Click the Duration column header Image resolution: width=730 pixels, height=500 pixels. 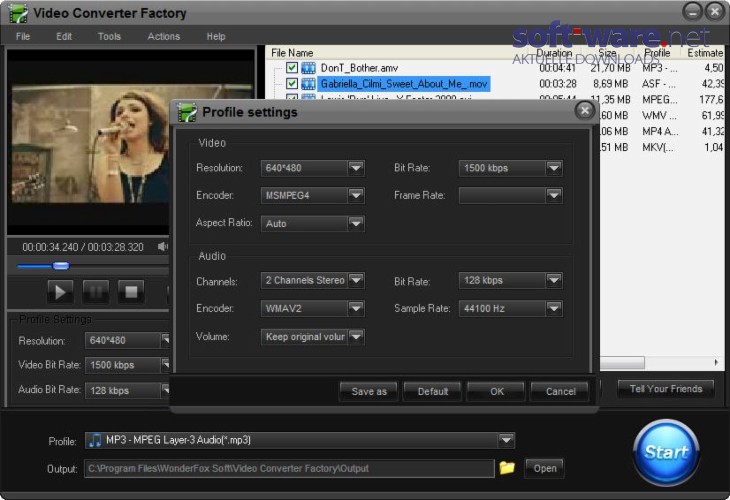[554, 53]
